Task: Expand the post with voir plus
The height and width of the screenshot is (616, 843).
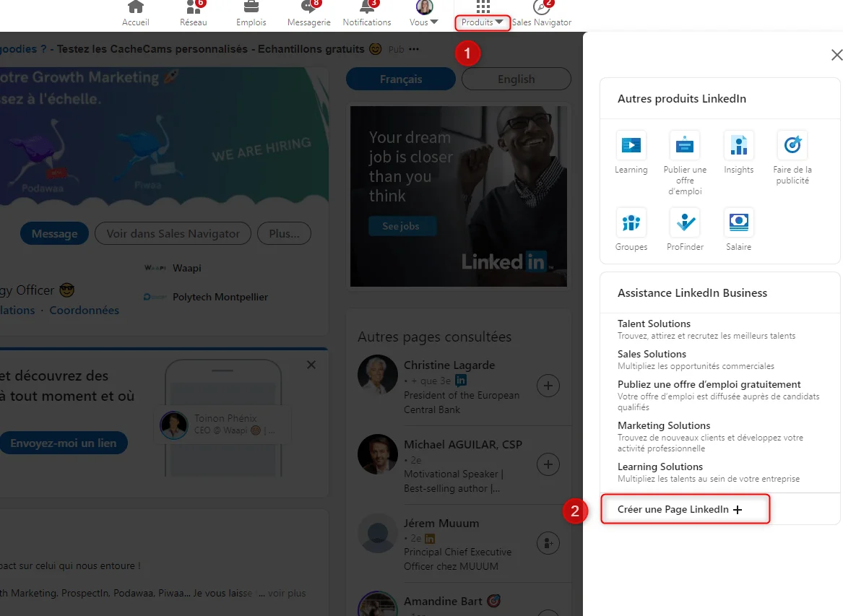Action: coord(287,594)
